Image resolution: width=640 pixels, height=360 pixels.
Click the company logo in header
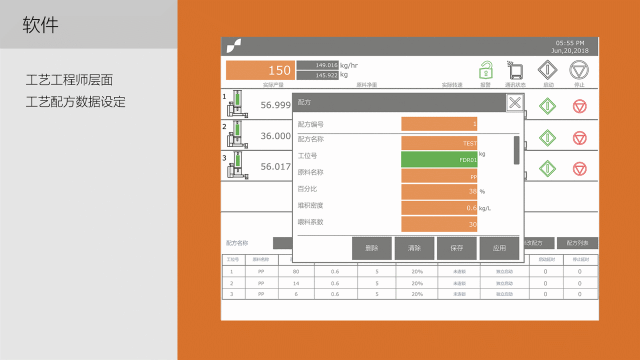[x=234, y=46]
